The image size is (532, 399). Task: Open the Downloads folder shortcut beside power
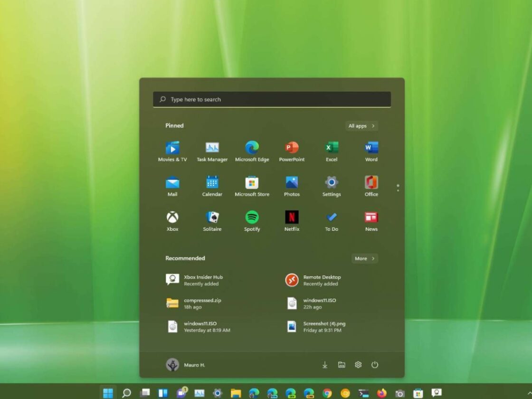click(325, 365)
